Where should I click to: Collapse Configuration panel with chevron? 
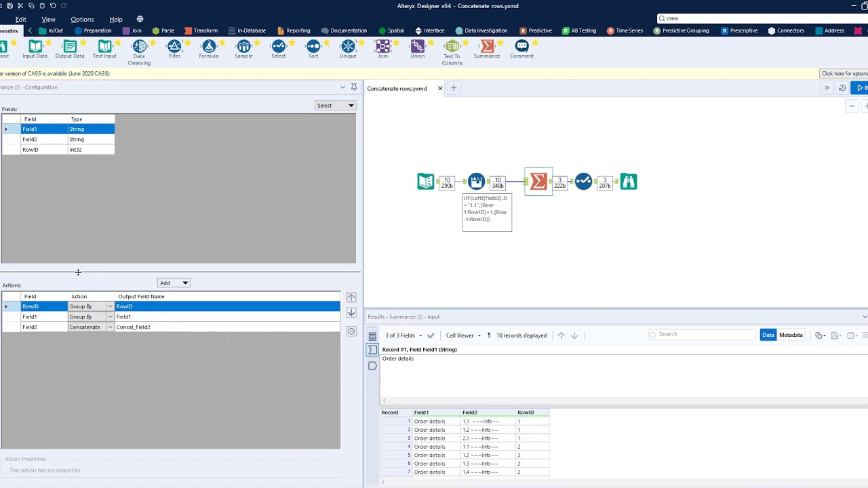coord(342,87)
